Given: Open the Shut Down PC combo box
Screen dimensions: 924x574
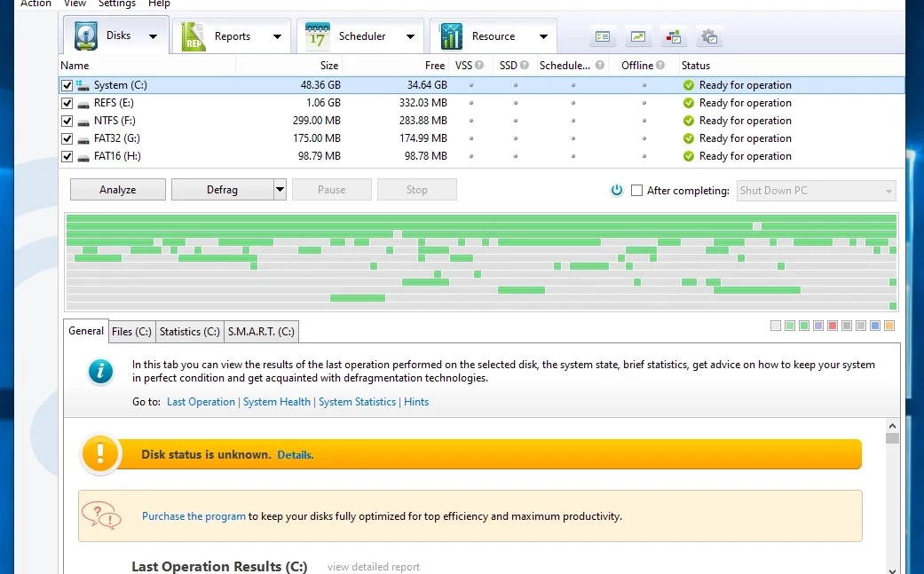Looking at the screenshot, I should [816, 191].
